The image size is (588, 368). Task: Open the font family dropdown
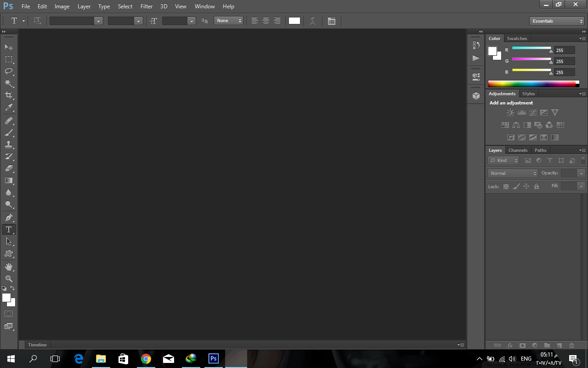98,21
